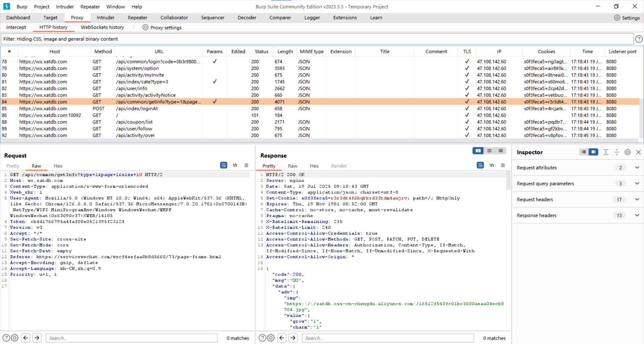
Task: Switch request view to Hex
Action: click(58, 166)
